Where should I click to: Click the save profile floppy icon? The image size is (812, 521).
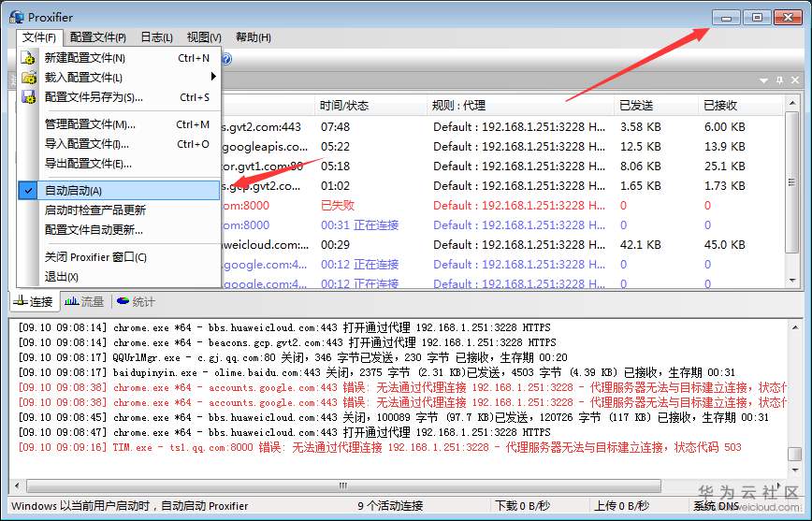29,97
